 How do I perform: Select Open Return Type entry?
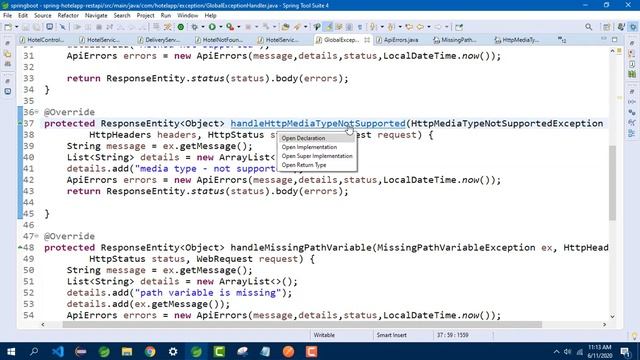304,165
